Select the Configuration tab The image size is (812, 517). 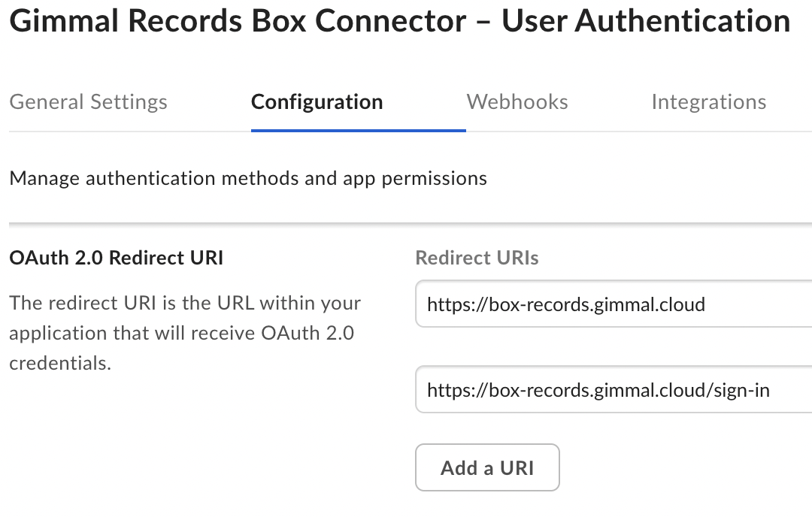(317, 102)
